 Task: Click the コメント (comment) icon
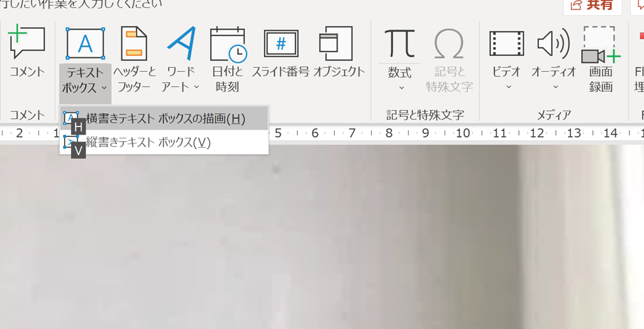point(27,43)
